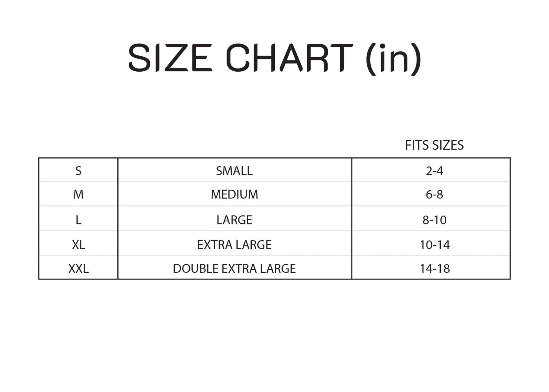Pick the 6-8 fits sizes value
The image size is (549, 392).
point(434,194)
